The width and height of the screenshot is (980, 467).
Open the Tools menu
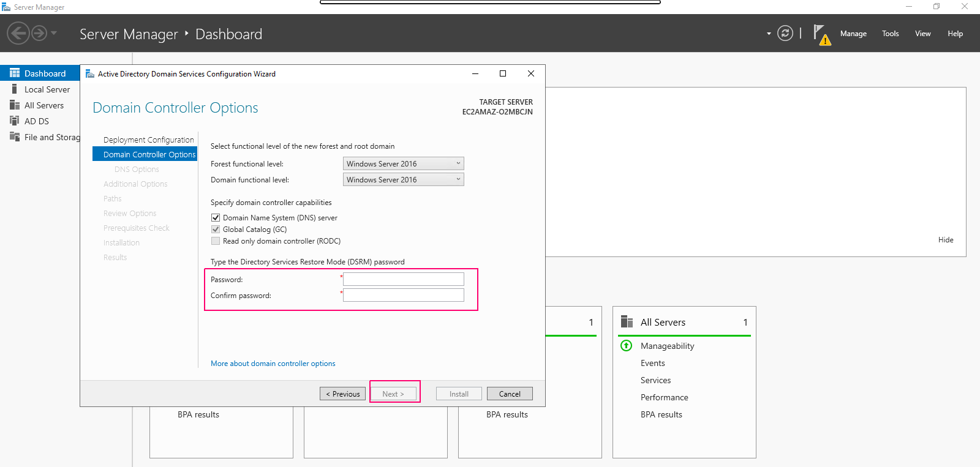coord(890,34)
